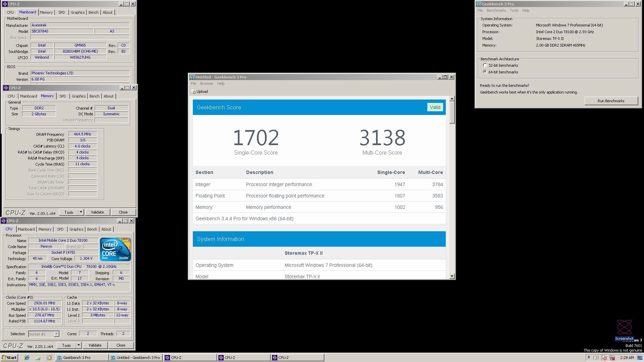Open About tab in top CPU-Z window
Image resolution: width=644 pixels, height=362 pixels.
click(x=108, y=12)
